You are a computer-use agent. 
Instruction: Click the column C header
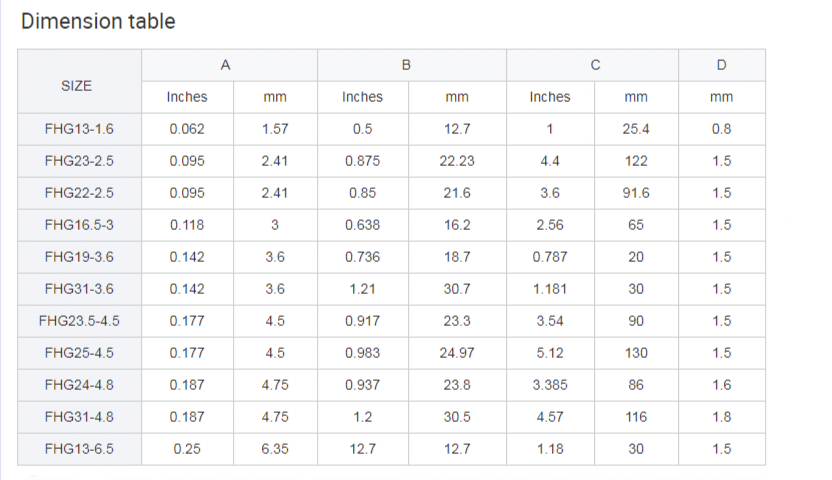pyautogui.click(x=592, y=65)
